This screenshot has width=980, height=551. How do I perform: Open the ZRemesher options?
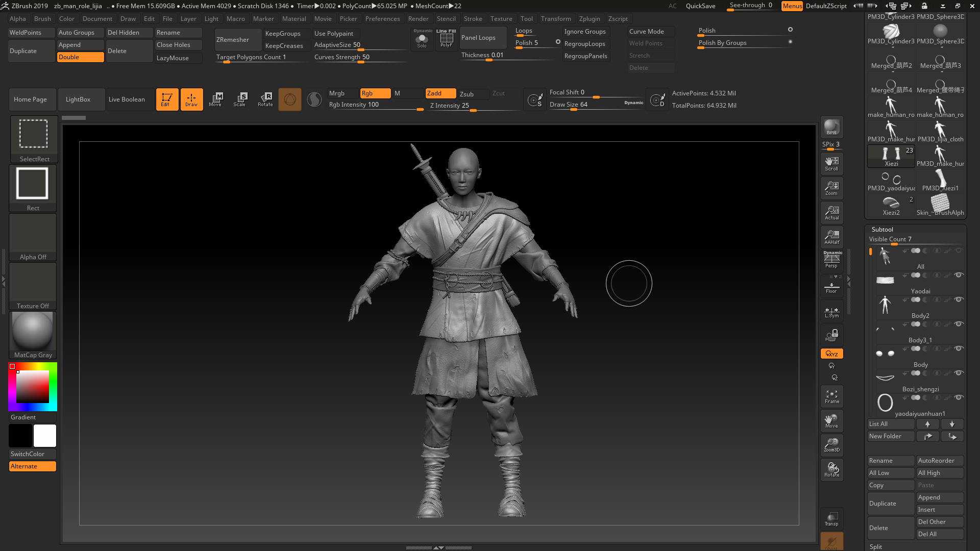click(x=238, y=40)
